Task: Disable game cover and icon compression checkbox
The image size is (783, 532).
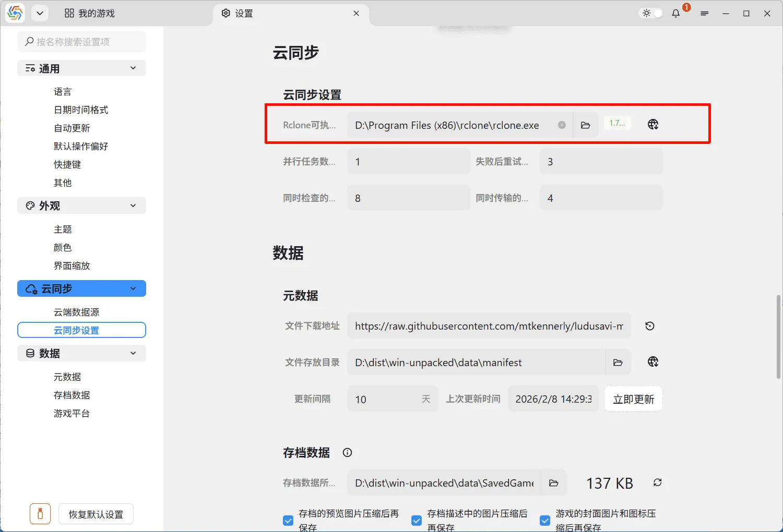Action: coord(544,520)
